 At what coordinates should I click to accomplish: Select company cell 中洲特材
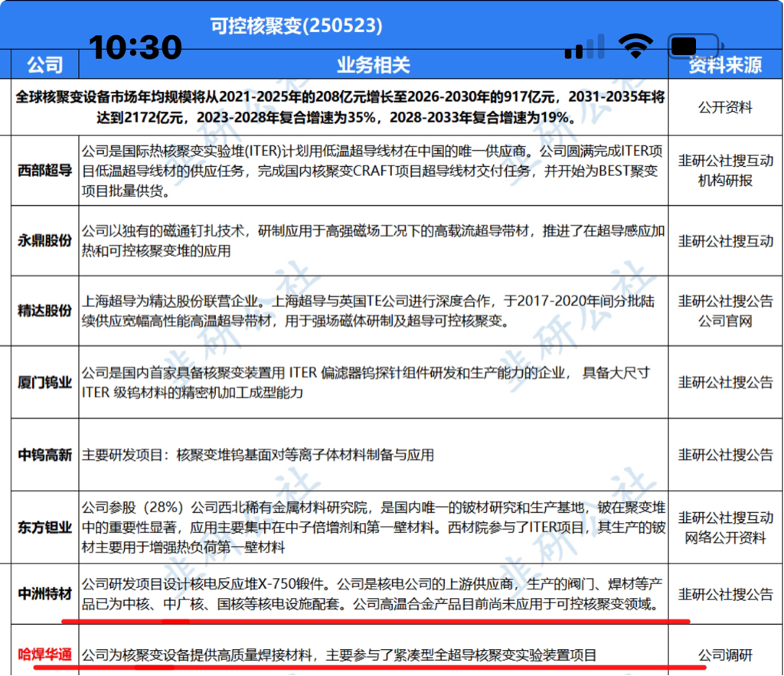(x=45, y=594)
